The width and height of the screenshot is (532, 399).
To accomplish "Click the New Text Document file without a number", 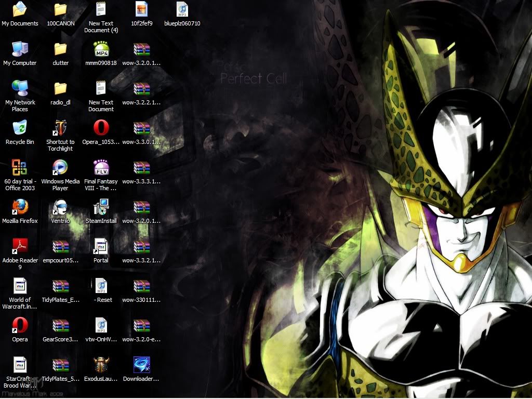I will 101,88.
